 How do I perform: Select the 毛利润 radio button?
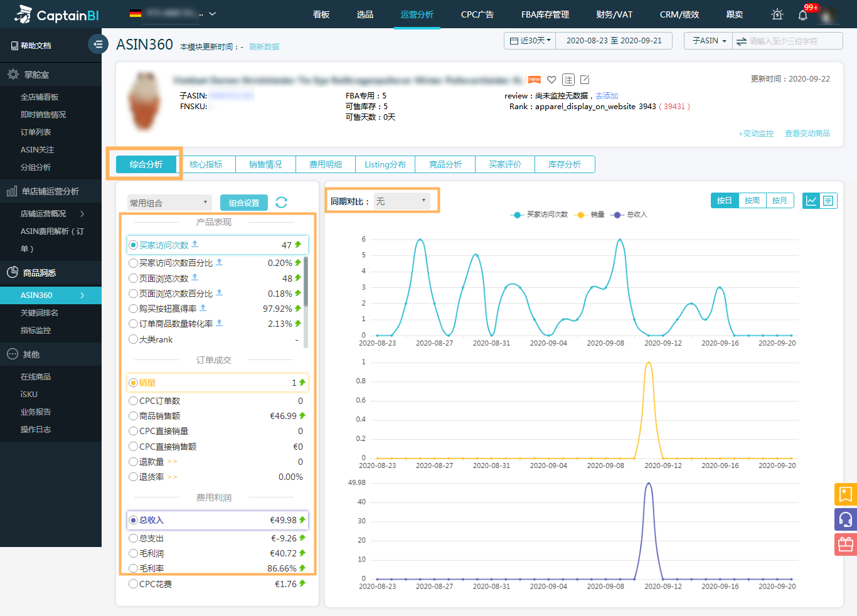coord(133,553)
